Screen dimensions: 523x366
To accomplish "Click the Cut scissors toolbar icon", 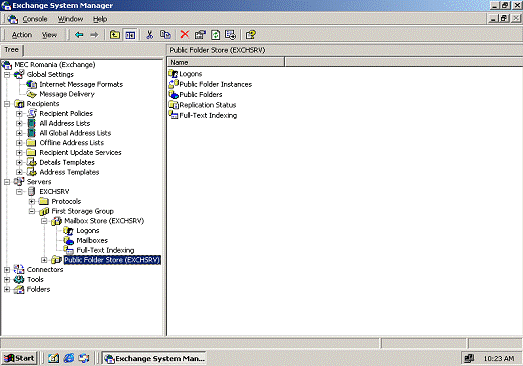I will point(150,35).
